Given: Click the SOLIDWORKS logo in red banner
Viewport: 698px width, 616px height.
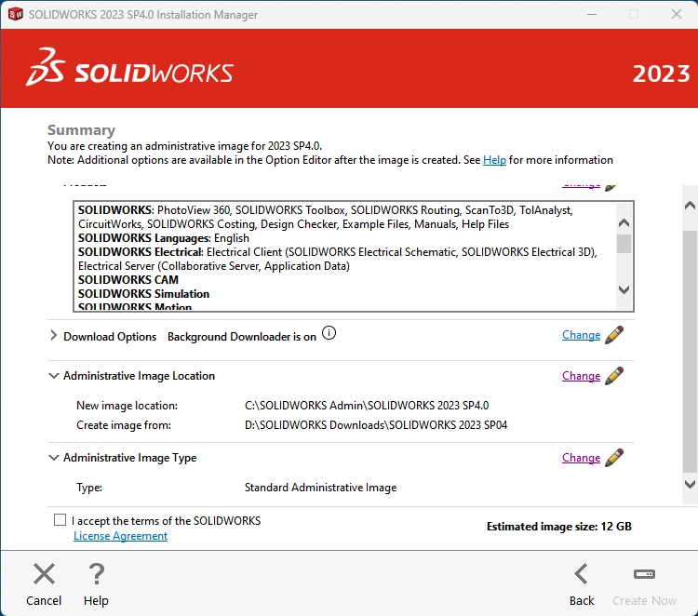Looking at the screenshot, I should [x=129, y=68].
